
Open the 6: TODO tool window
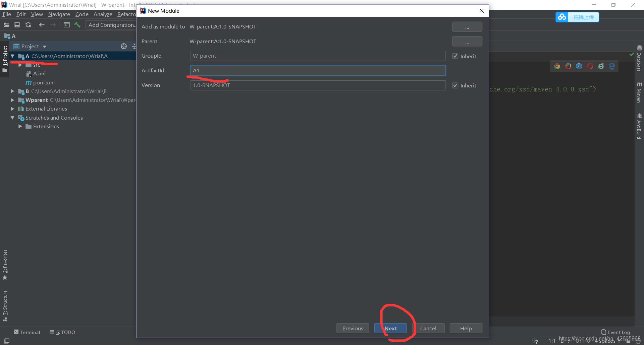(x=62, y=332)
